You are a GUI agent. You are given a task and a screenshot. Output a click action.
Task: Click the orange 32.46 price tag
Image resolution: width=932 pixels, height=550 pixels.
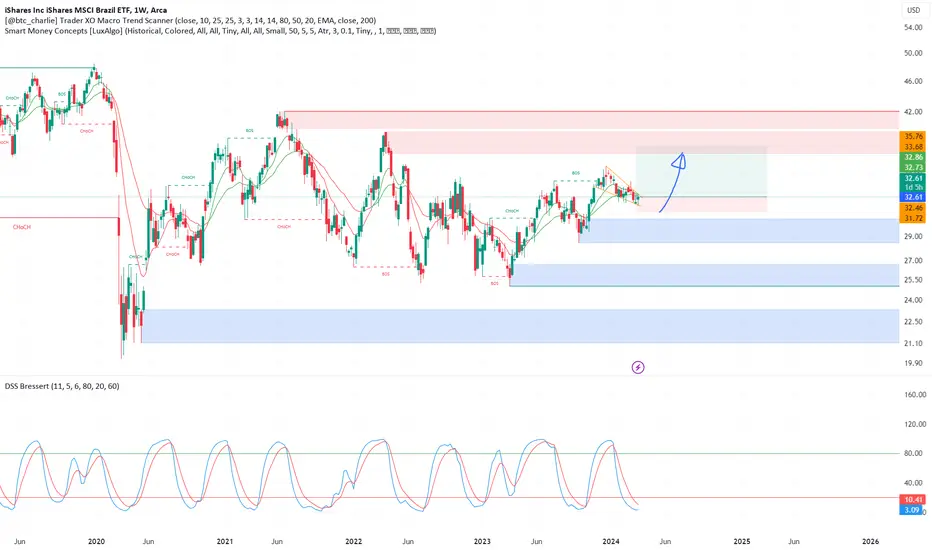(x=914, y=208)
